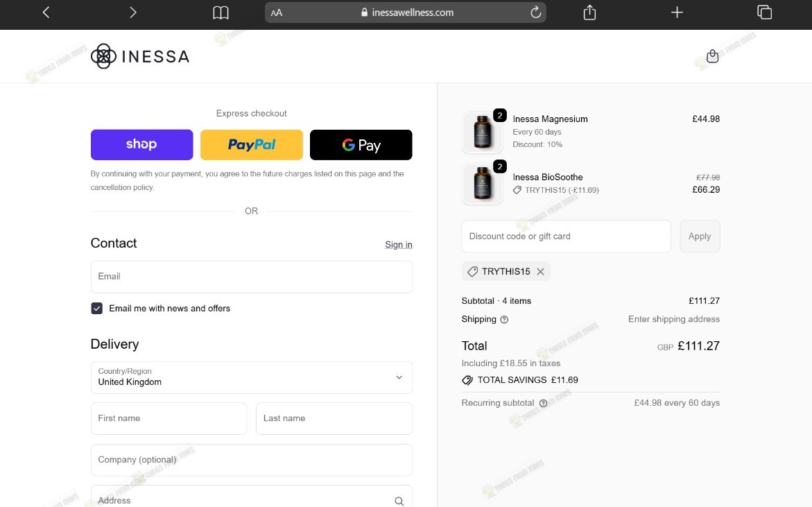Click the 'Discount: 10%' text

click(537, 144)
